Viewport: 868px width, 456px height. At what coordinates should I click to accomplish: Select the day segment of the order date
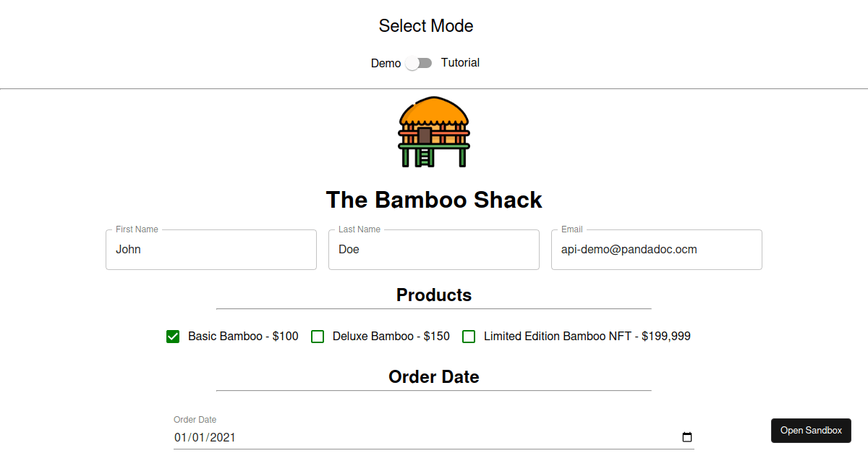[x=199, y=437]
